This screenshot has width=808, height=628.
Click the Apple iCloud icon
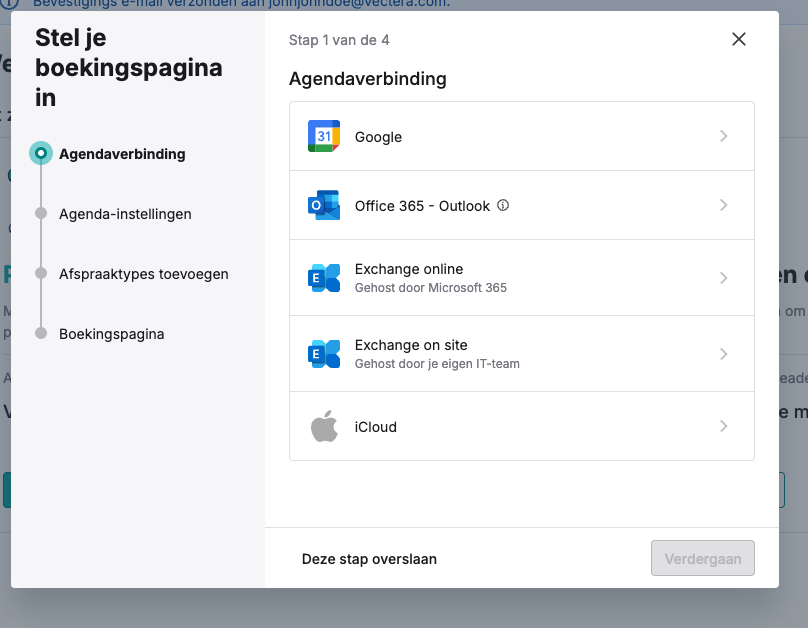(324, 426)
